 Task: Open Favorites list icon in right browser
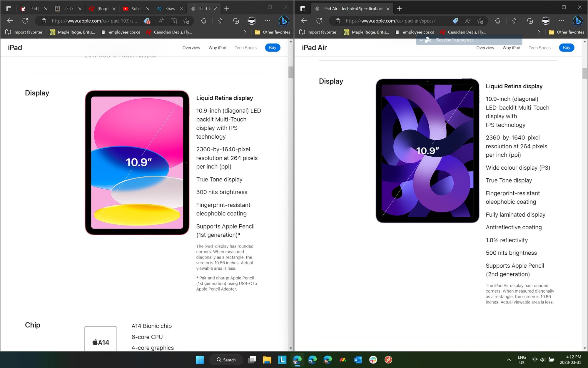514,21
